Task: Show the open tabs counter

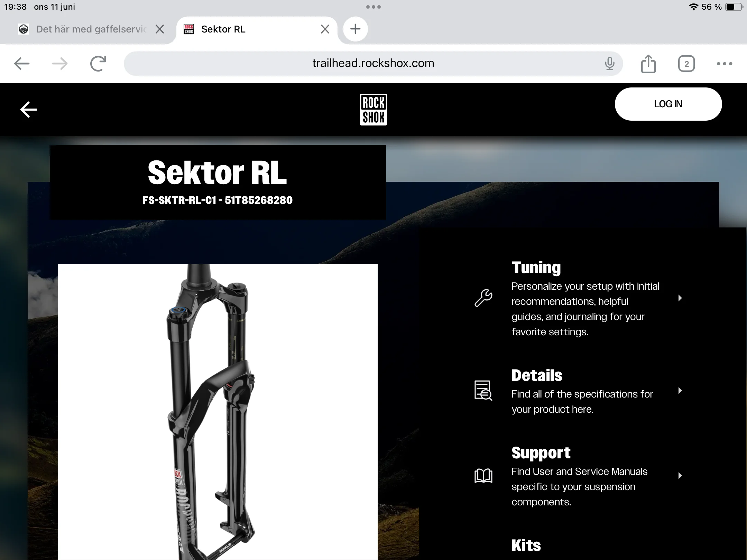Action: (x=686, y=64)
